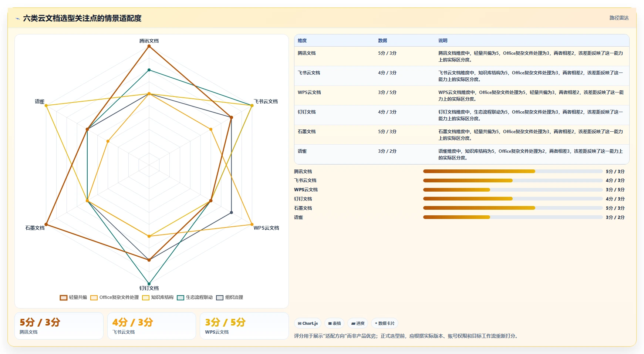Click the Office复杂文件处理 point on WPS云文档 axis
Viewport: 644px width, 354px height.
(252, 225)
